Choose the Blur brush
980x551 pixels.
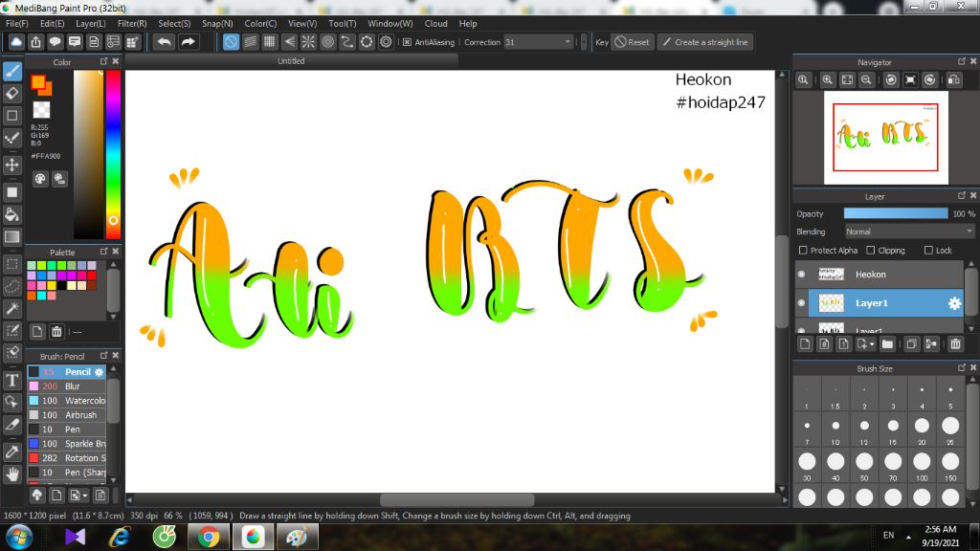pyautogui.click(x=66, y=386)
